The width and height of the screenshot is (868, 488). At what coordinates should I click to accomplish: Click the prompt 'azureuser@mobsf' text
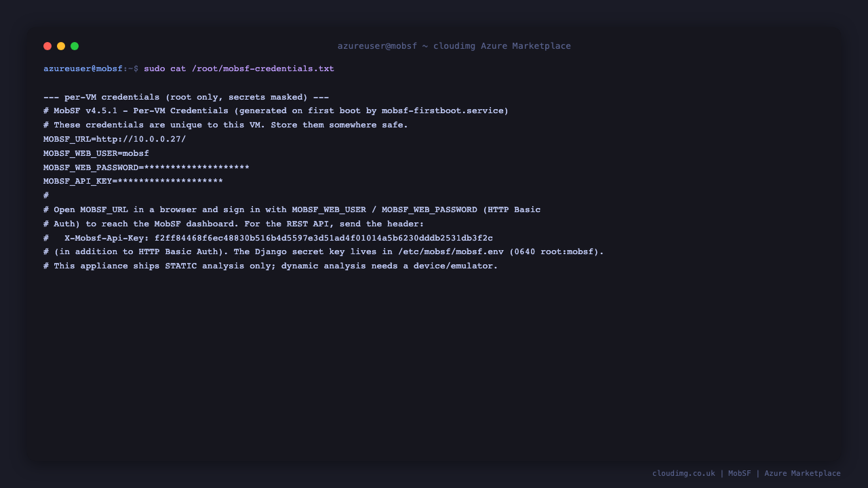click(83, 69)
